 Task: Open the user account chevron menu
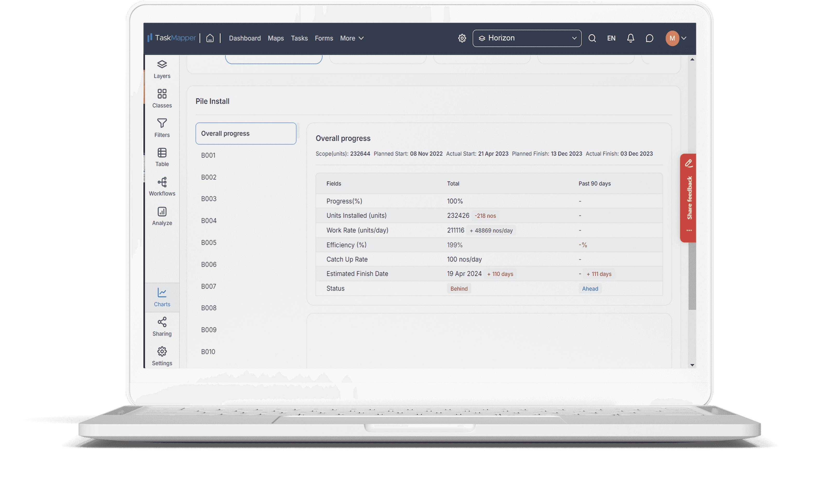coord(683,38)
